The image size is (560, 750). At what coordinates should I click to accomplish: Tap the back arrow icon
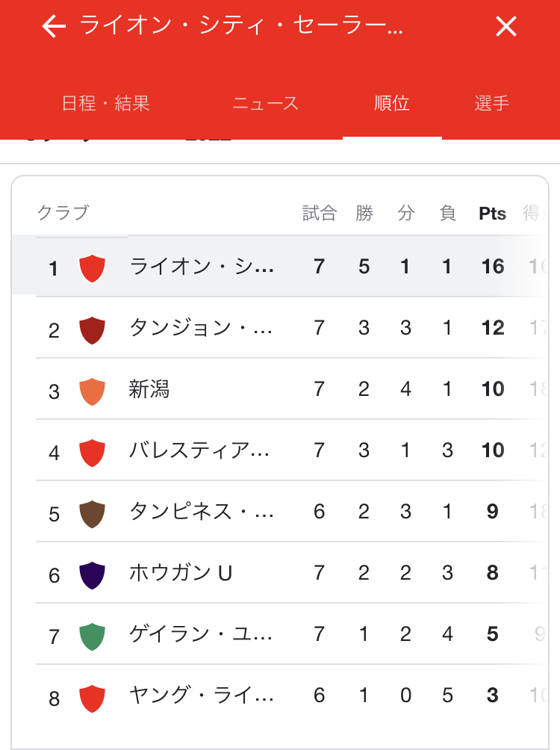tap(54, 26)
